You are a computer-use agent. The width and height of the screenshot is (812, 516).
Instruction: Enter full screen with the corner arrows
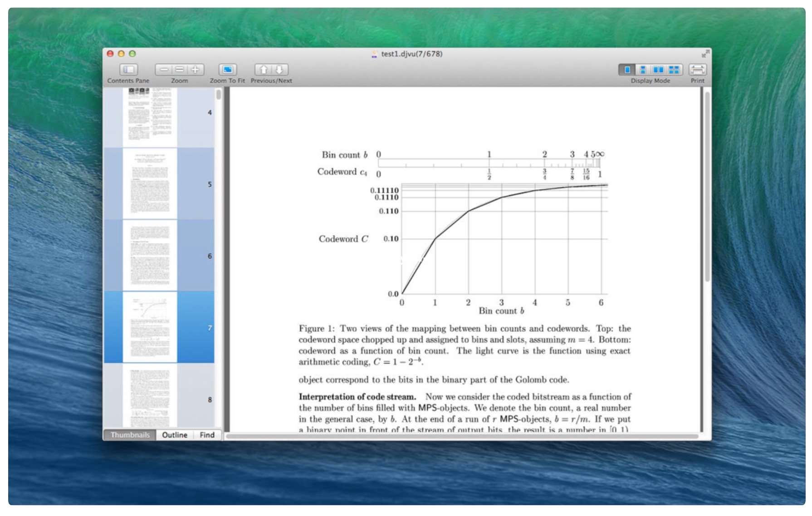pyautogui.click(x=705, y=54)
